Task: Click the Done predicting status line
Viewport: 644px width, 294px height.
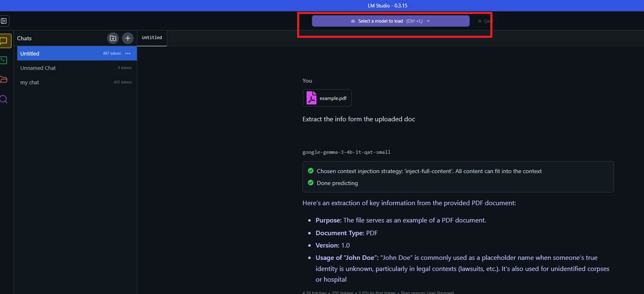Action: click(337, 183)
